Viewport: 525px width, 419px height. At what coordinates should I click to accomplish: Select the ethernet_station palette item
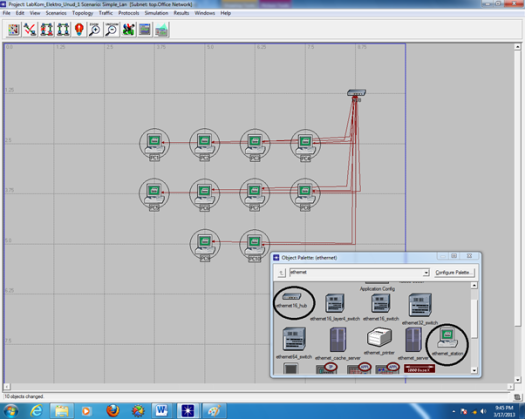point(447,343)
